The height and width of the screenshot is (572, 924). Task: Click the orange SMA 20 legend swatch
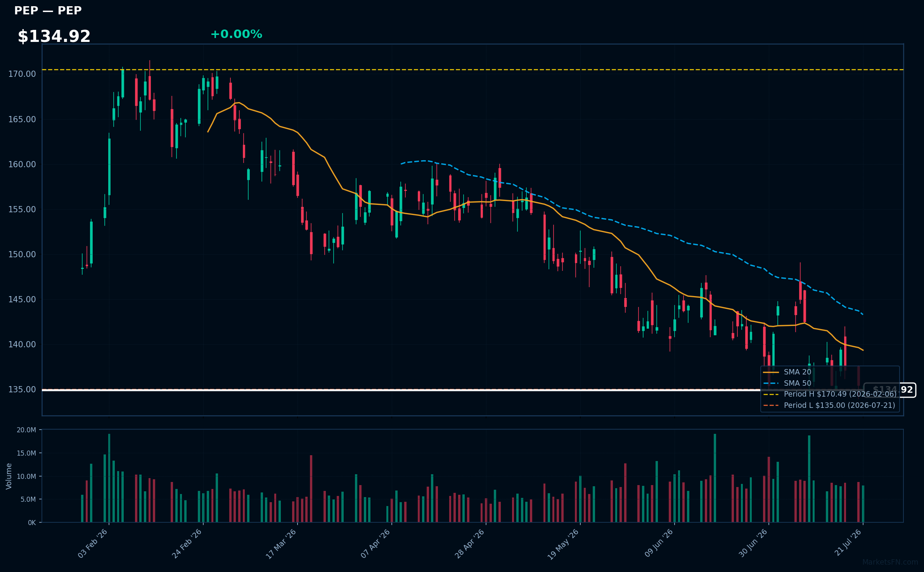[x=771, y=372]
